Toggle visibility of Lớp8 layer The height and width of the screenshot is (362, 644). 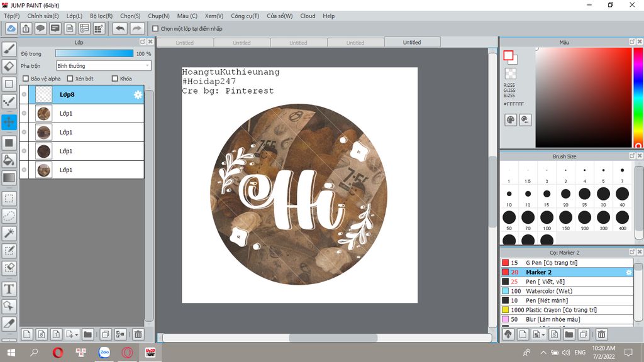click(25, 94)
